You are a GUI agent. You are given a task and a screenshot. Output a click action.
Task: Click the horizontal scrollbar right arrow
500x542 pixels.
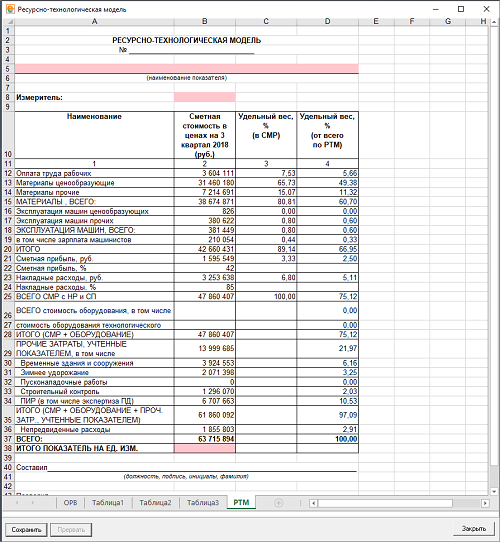(x=485, y=503)
